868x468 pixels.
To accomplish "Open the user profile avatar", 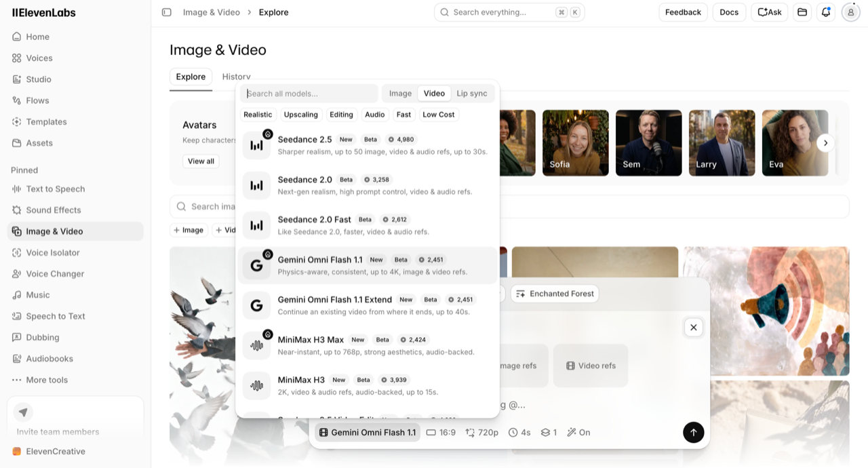I will [850, 12].
